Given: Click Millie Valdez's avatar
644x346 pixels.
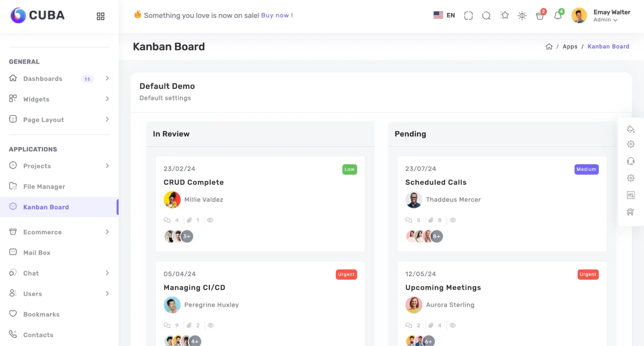Looking at the screenshot, I should [172, 200].
